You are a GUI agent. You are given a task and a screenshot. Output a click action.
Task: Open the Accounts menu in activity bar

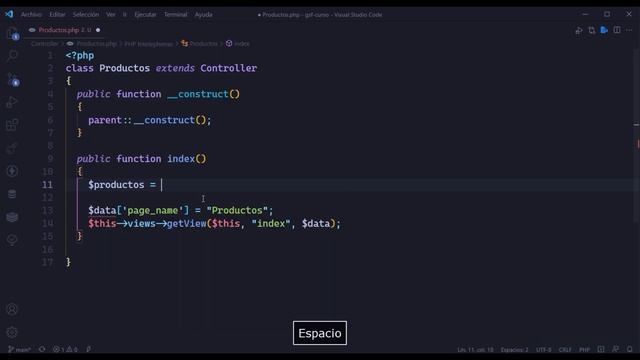[12, 309]
